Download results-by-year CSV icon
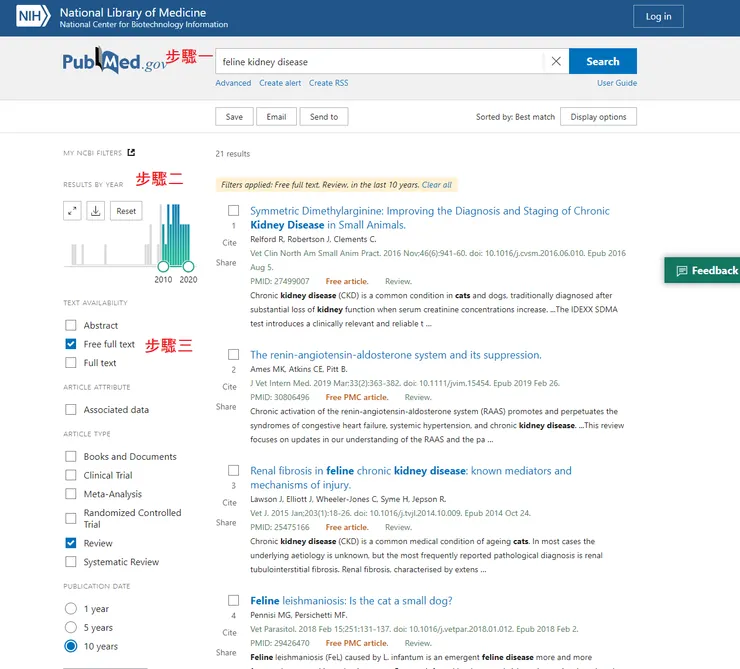 click(95, 211)
